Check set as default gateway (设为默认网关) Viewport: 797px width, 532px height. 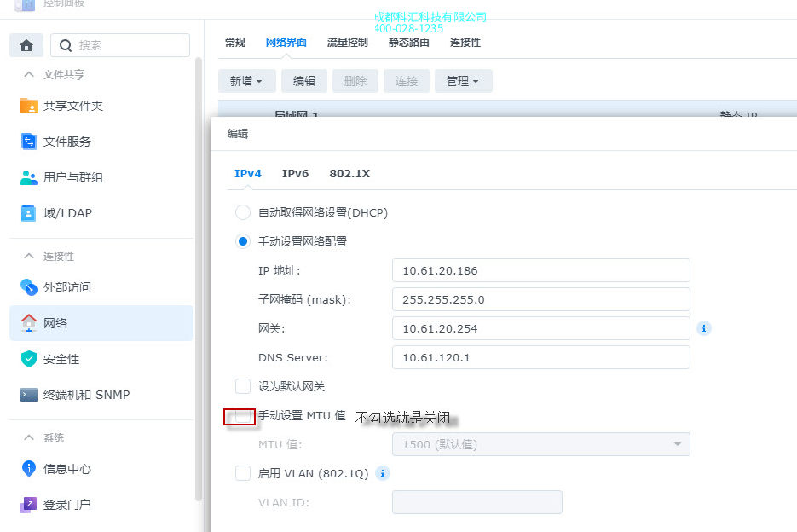(x=243, y=386)
